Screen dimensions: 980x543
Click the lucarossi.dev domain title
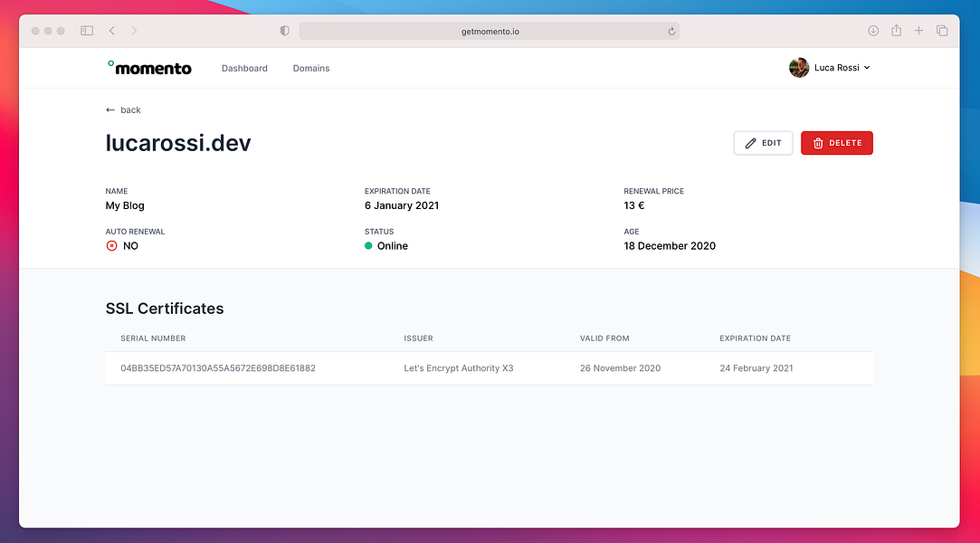click(x=178, y=142)
